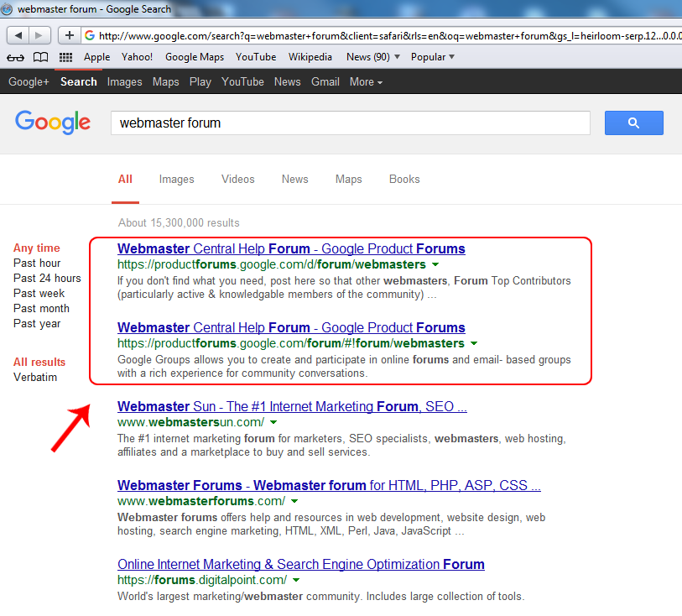Filter results by Past month

41,309
